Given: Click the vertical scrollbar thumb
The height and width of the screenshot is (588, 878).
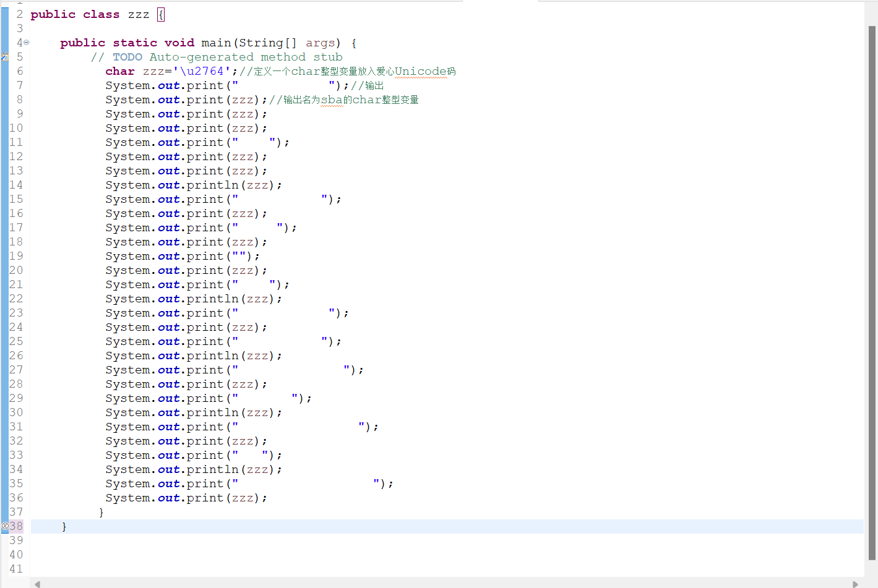Looking at the screenshot, I should 872,292.
